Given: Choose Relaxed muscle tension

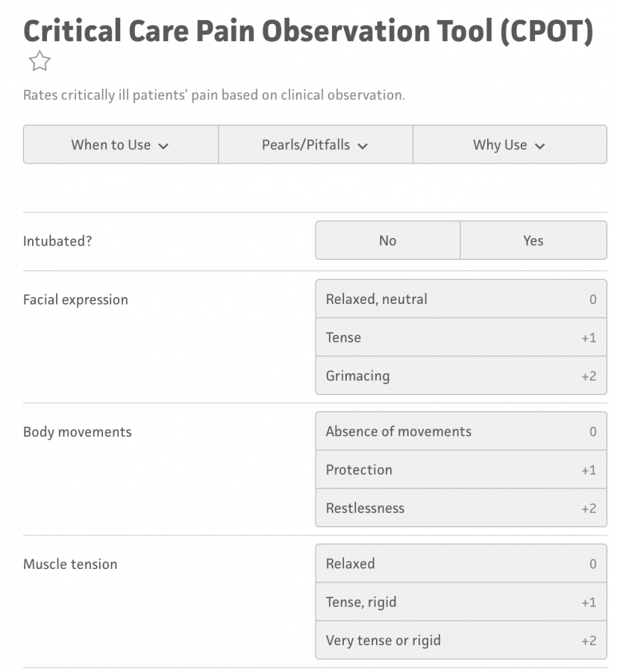Looking at the screenshot, I should [460, 564].
